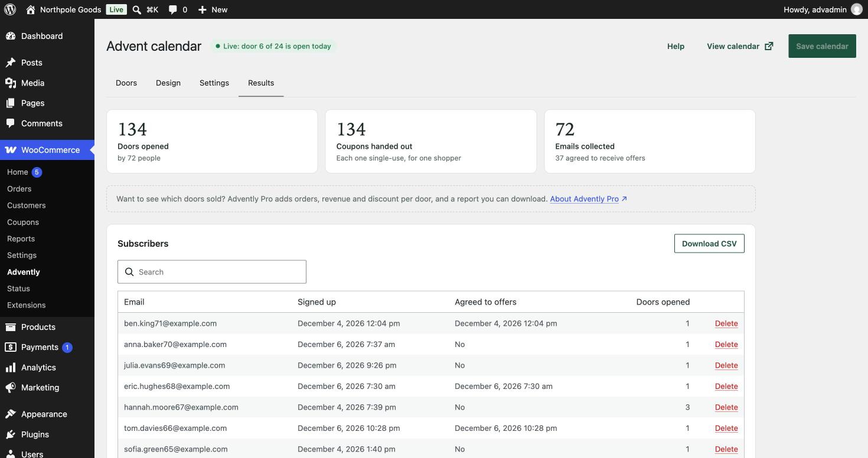The image size is (868, 458).
Task: Click the Appearance paintbrush icon
Action: (11, 414)
